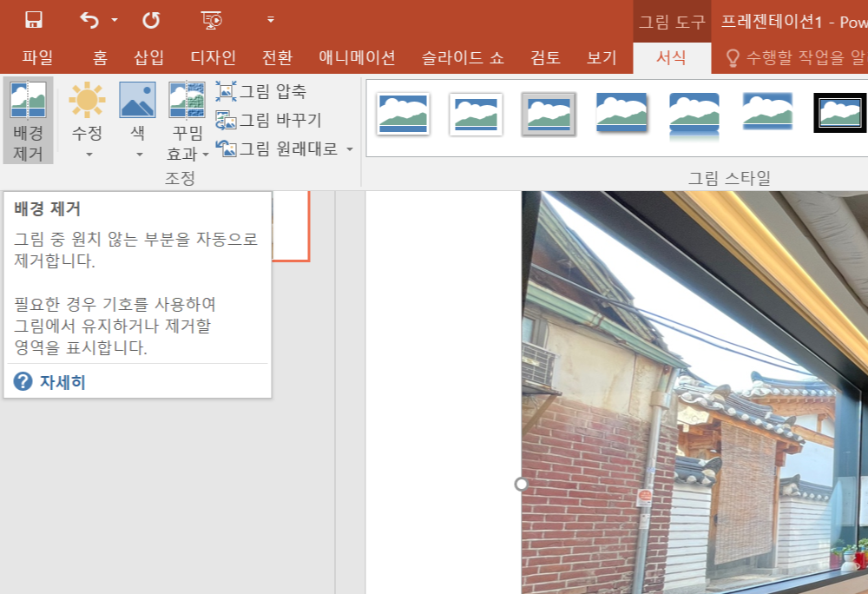Apply the third picture style, gray metal frame

pos(549,114)
